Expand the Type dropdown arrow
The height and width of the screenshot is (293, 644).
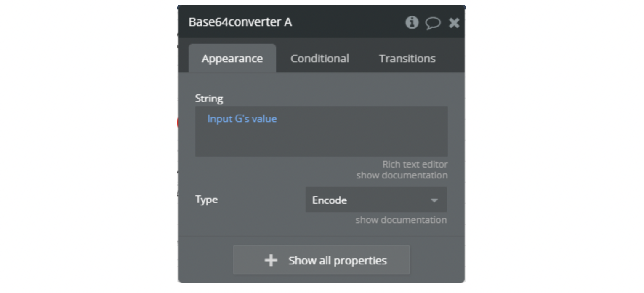(434, 200)
